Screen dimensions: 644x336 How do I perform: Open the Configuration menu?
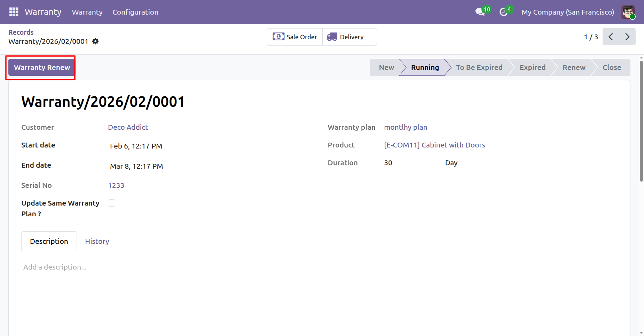135,12
